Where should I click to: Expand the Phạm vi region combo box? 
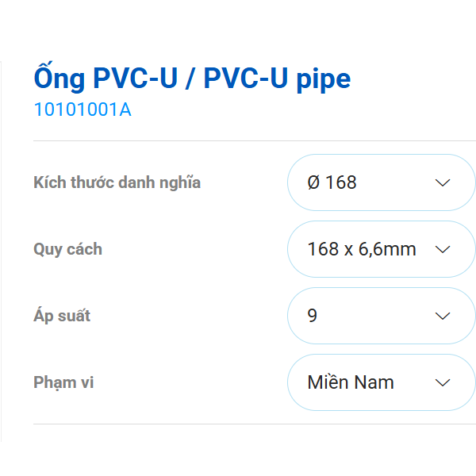pos(381,382)
